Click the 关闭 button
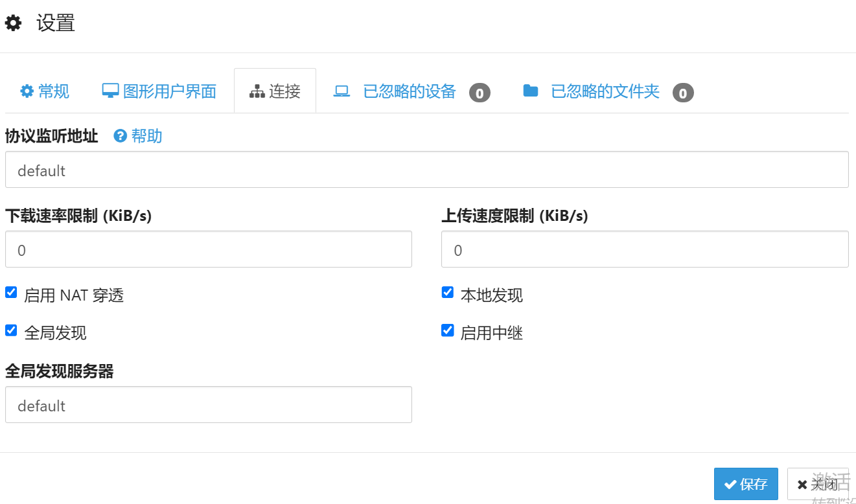The image size is (856, 504). 818,484
